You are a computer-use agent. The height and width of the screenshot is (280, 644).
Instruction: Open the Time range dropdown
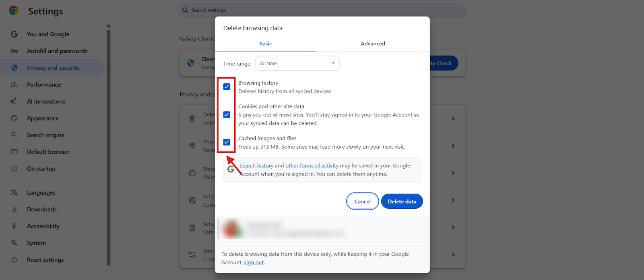tap(297, 63)
